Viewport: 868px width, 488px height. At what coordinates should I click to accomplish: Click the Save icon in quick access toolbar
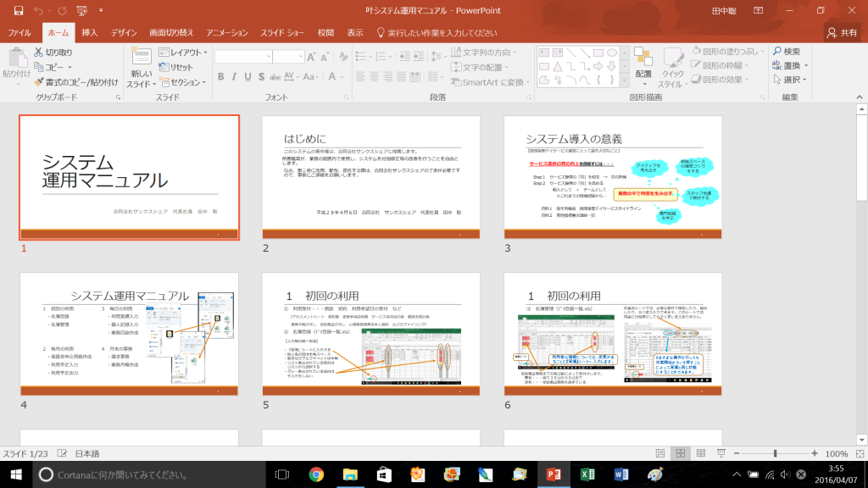19,10
